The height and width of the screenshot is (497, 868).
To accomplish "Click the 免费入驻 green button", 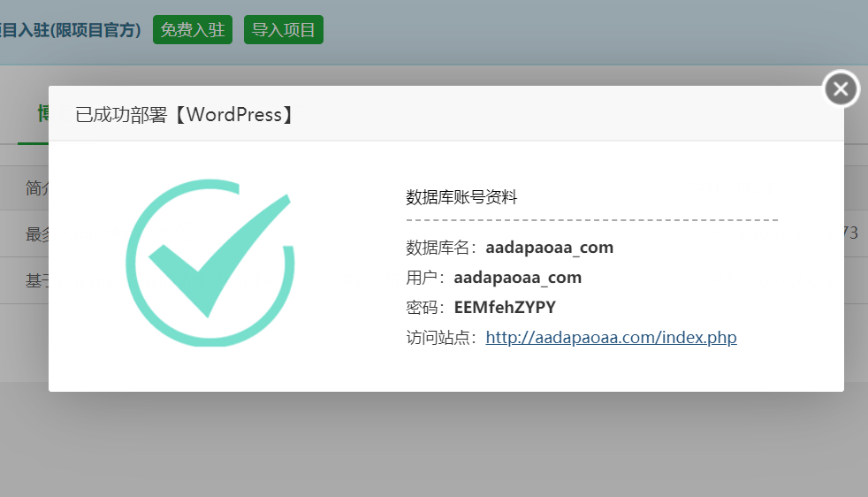I will (x=193, y=30).
